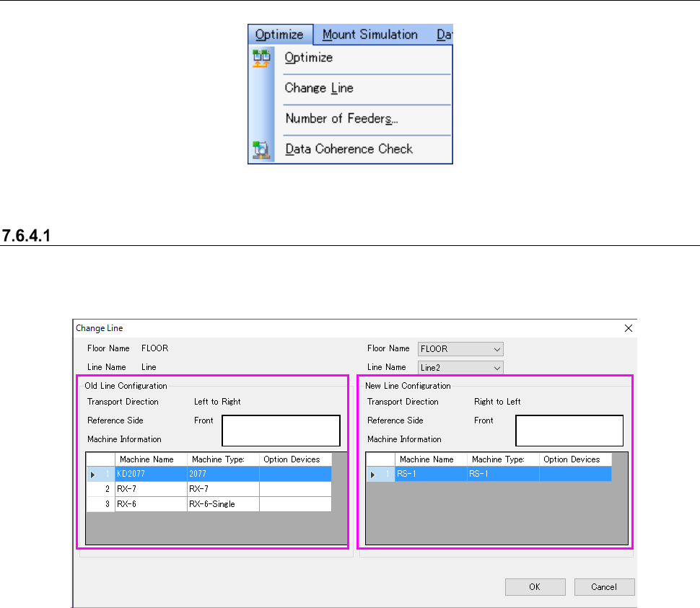Click the RX-7 machine type cell
The height and width of the screenshot is (608, 700).
[x=223, y=489]
